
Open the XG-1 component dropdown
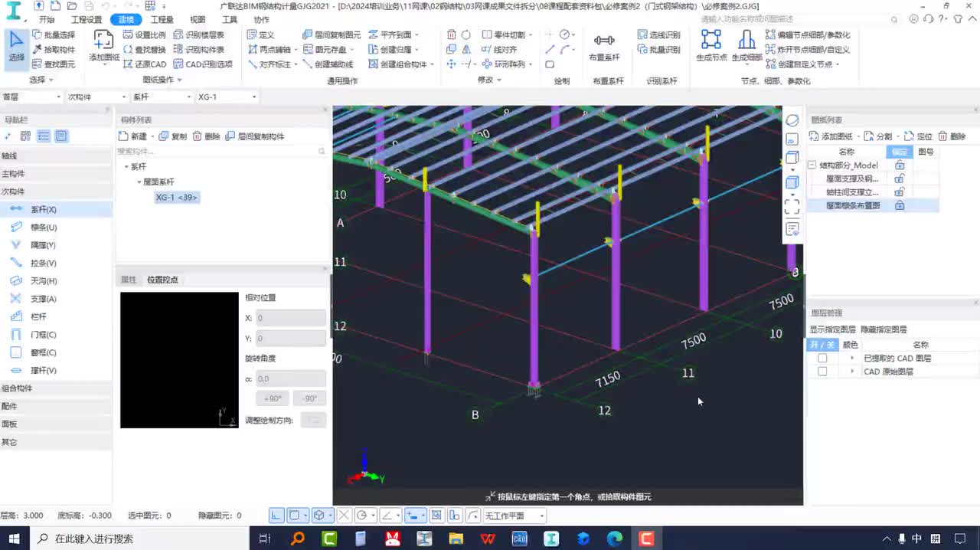click(227, 97)
